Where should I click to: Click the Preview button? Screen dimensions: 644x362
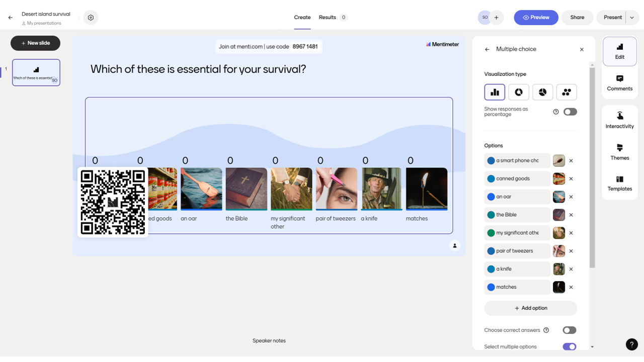pyautogui.click(x=536, y=18)
